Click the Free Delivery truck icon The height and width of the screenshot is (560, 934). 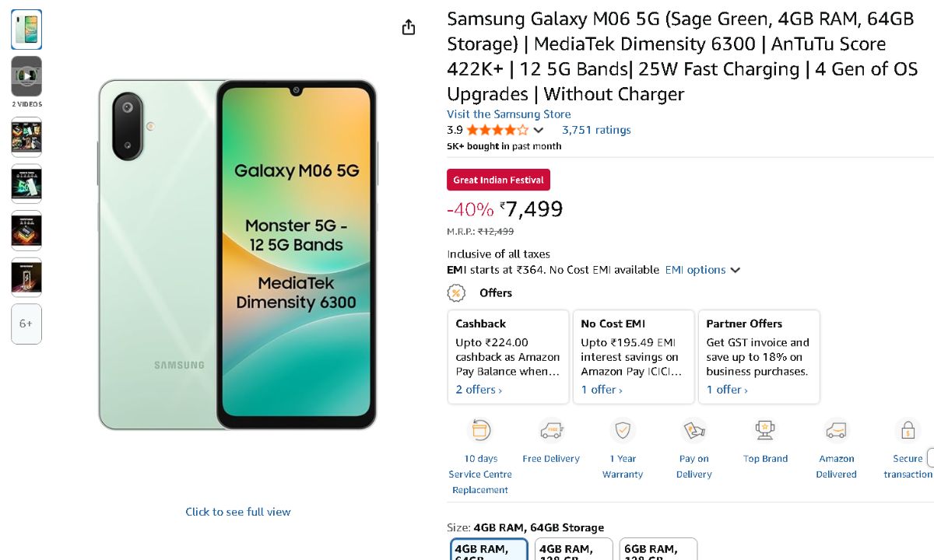click(551, 430)
